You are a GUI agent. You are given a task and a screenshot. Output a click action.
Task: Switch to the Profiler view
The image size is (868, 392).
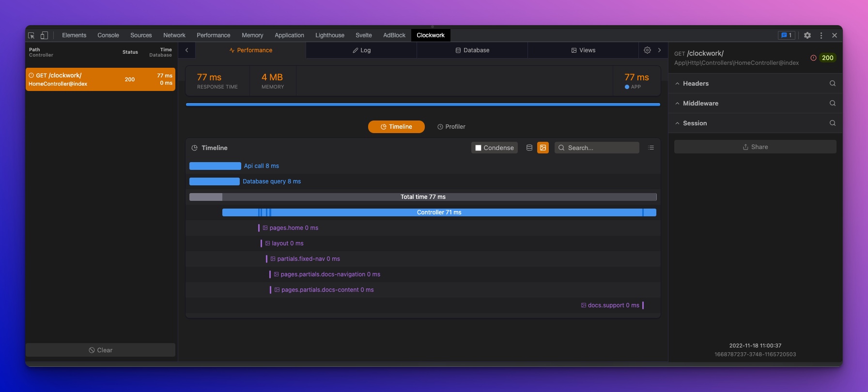pos(451,127)
